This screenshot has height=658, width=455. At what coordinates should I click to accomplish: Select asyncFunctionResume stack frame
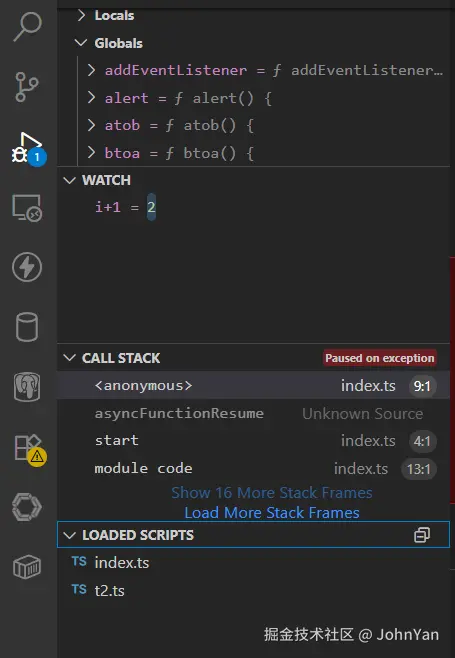pos(254,413)
